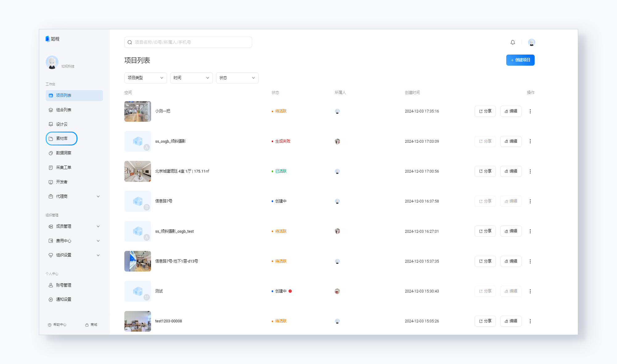Open more options for ss_倾斜摄影_osgb_test

click(x=530, y=231)
